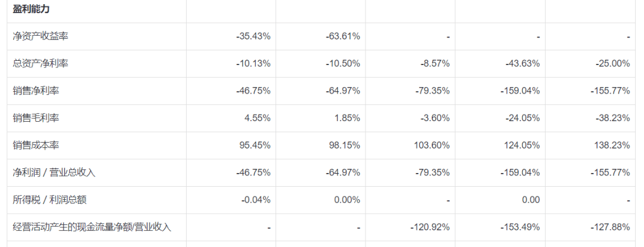
Task: Select the 销售净利率 row label
Action: (36, 91)
